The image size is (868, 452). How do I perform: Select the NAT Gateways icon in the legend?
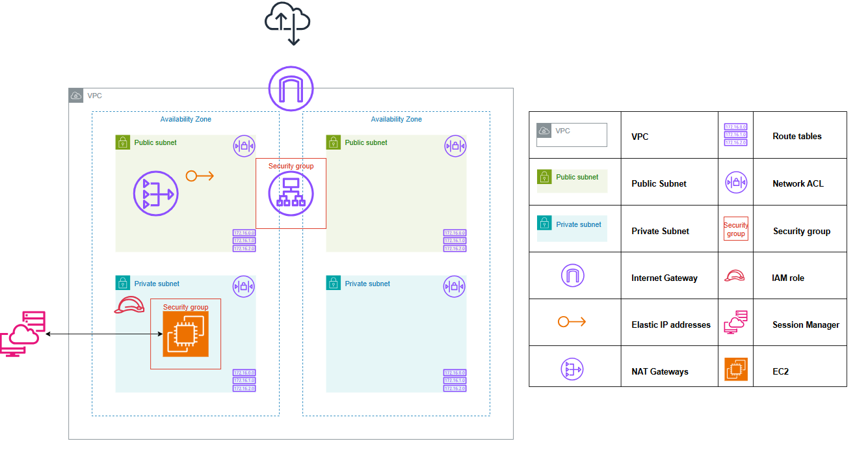[572, 369]
